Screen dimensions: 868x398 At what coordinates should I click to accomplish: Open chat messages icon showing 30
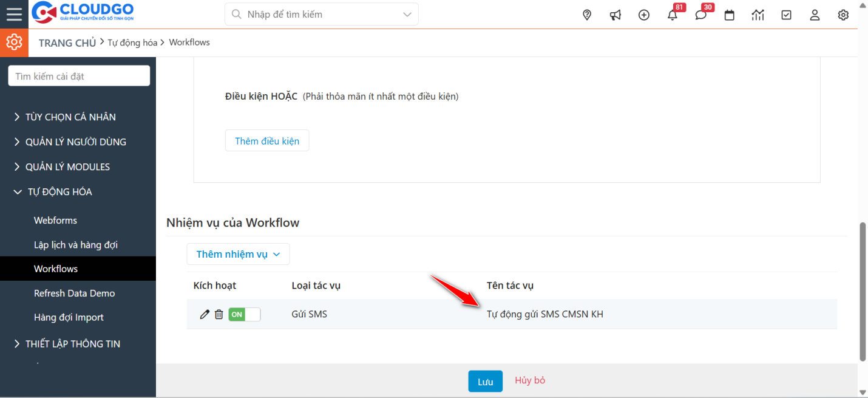700,15
